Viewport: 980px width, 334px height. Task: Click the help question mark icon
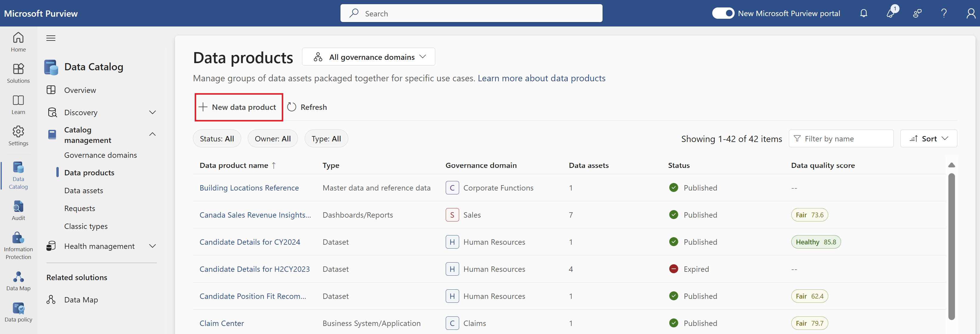click(944, 13)
